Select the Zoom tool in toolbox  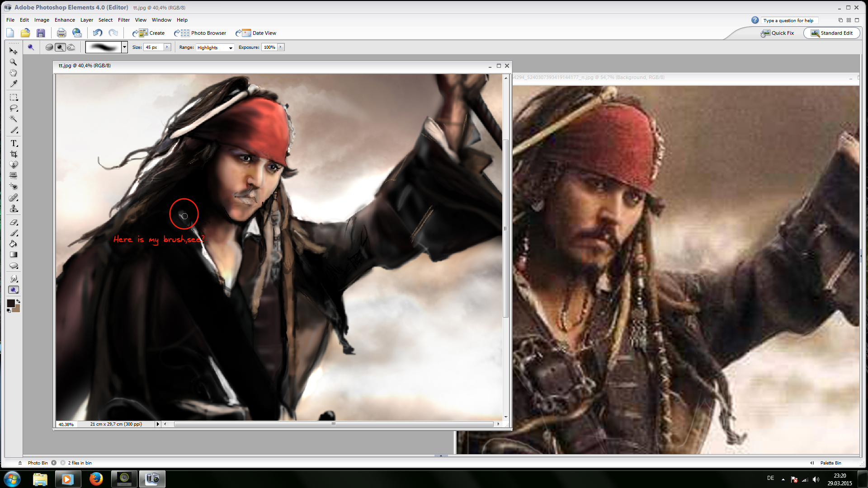click(14, 62)
